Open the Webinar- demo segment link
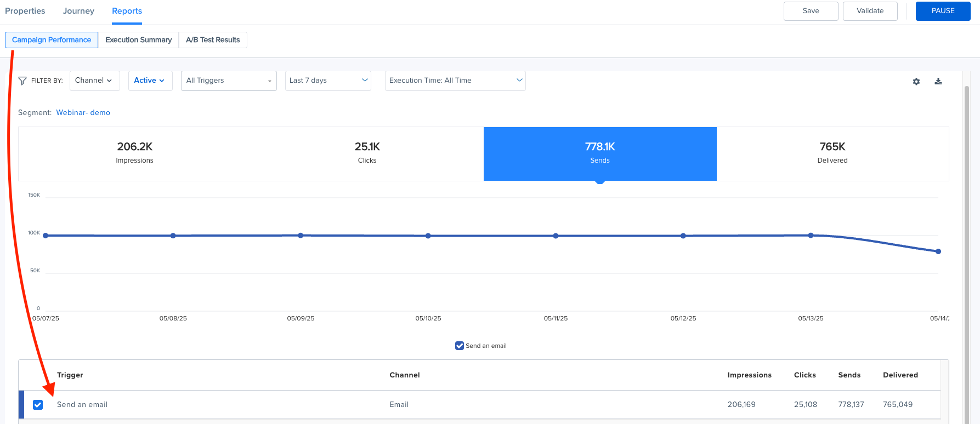 (x=83, y=112)
